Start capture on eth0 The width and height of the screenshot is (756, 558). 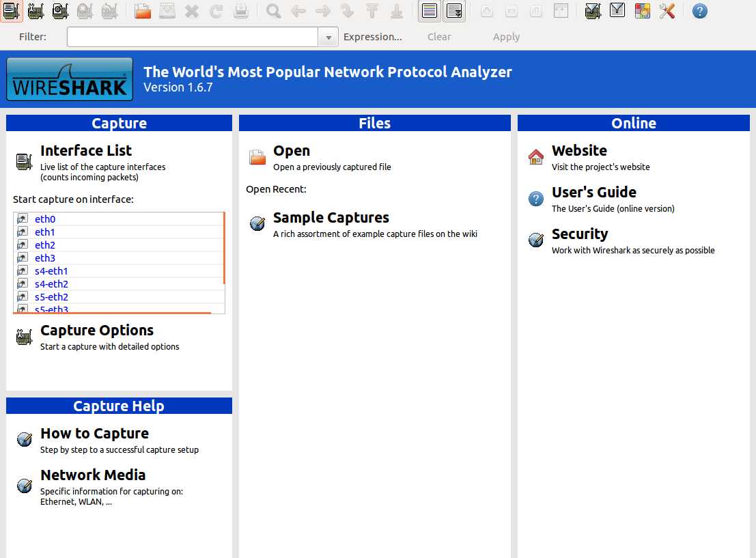[45, 219]
